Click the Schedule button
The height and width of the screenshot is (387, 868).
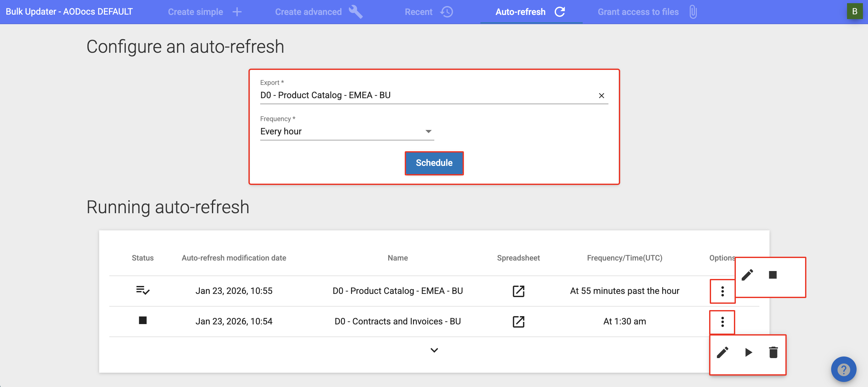[434, 163]
